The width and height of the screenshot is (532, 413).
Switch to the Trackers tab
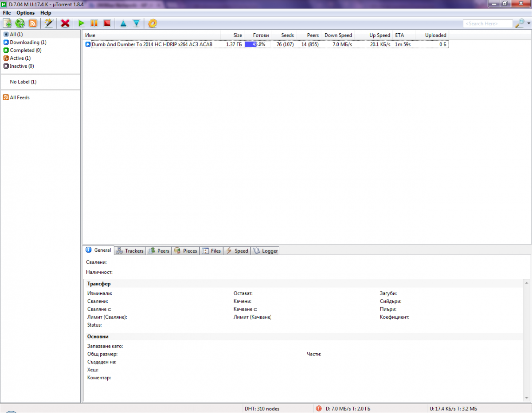(x=130, y=251)
